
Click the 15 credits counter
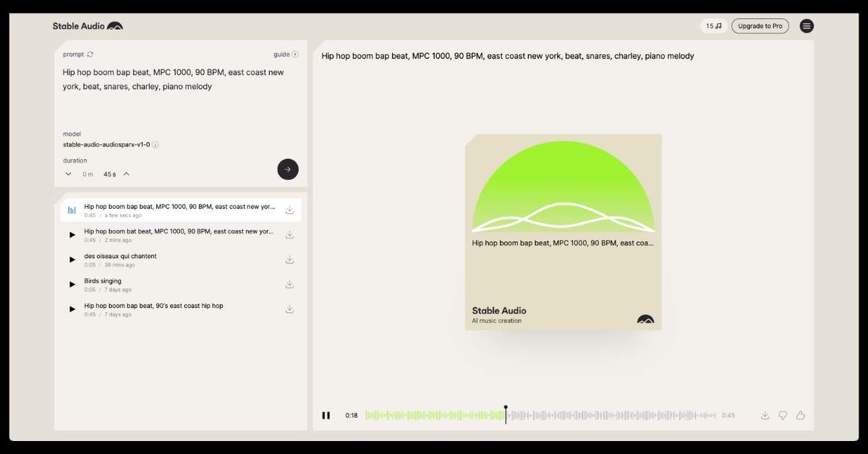pyautogui.click(x=713, y=26)
